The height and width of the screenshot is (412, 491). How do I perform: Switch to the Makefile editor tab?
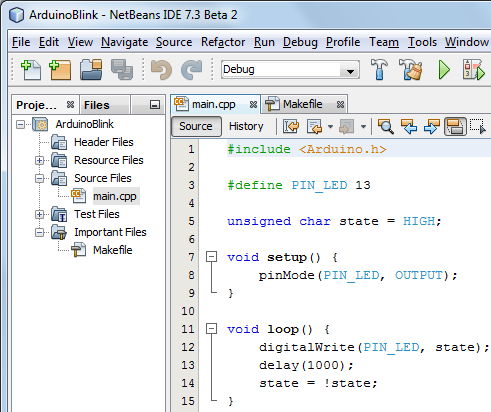coord(303,104)
